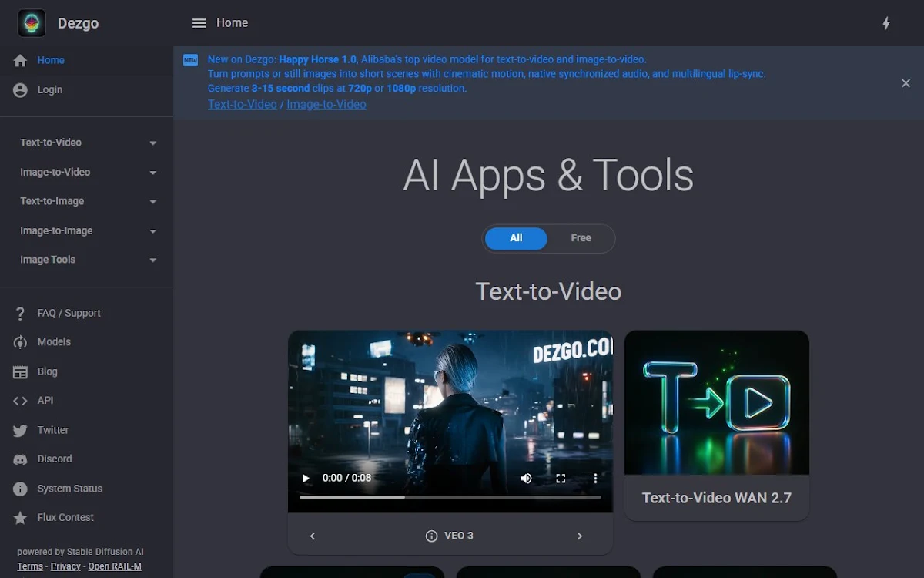Click the Twitter bird icon
The width and height of the screenshot is (924, 578).
pyautogui.click(x=21, y=430)
